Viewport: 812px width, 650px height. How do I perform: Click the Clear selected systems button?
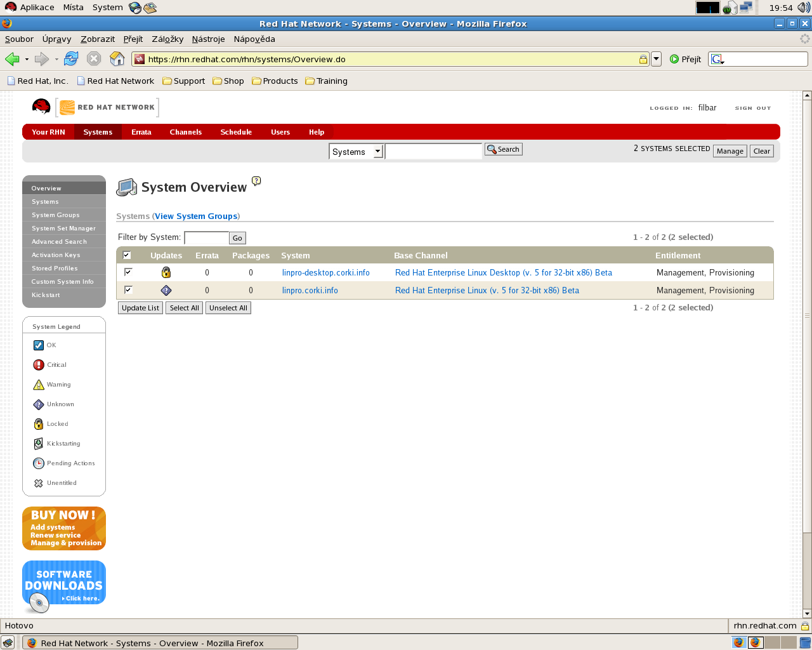[x=762, y=151]
